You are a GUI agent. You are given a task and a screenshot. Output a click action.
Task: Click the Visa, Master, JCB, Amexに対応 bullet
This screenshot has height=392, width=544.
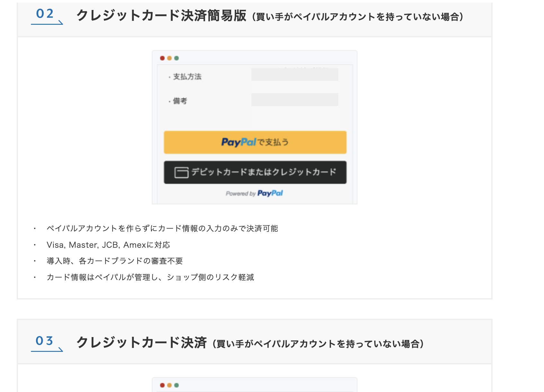pos(108,245)
